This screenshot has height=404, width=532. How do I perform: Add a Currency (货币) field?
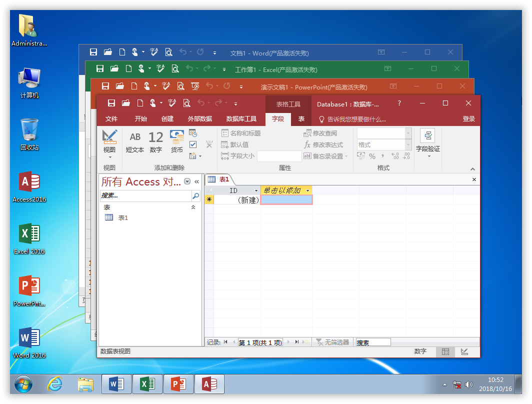tap(177, 141)
